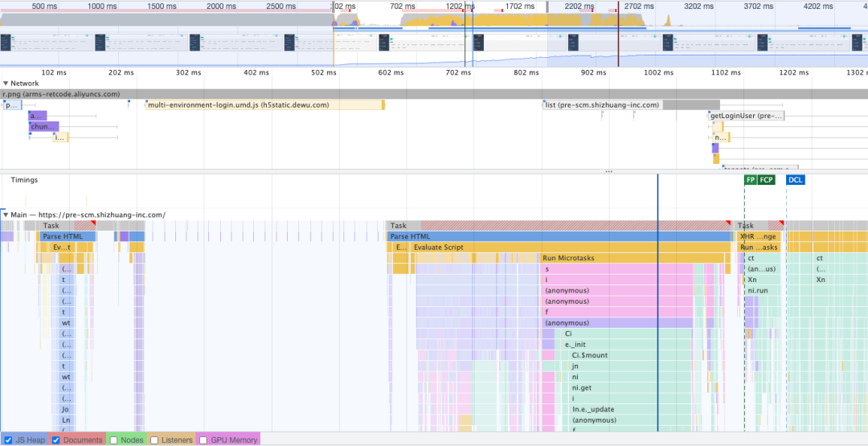Click the three-dot resize handle below Network

608,171
